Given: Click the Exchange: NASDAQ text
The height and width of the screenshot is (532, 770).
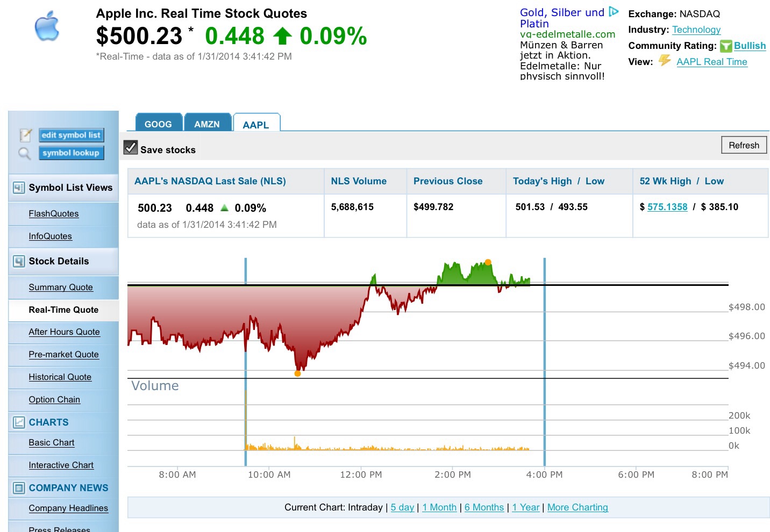Looking at the screenshot, I should click(674, 14).
